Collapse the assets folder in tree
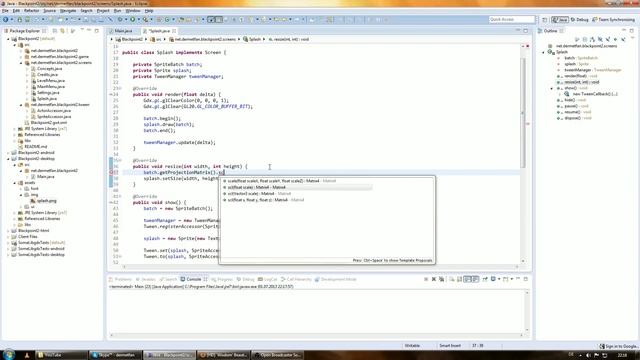The image size is (640, 360). click(15, 183)
